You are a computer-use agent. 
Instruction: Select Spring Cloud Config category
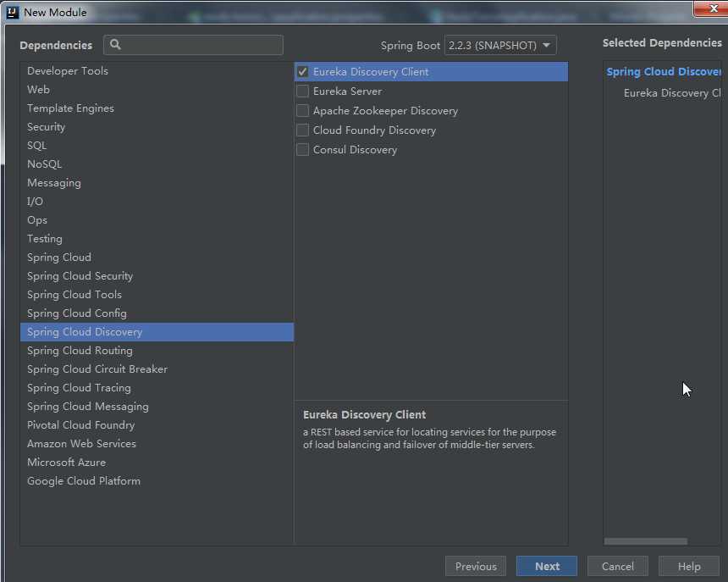157,313
